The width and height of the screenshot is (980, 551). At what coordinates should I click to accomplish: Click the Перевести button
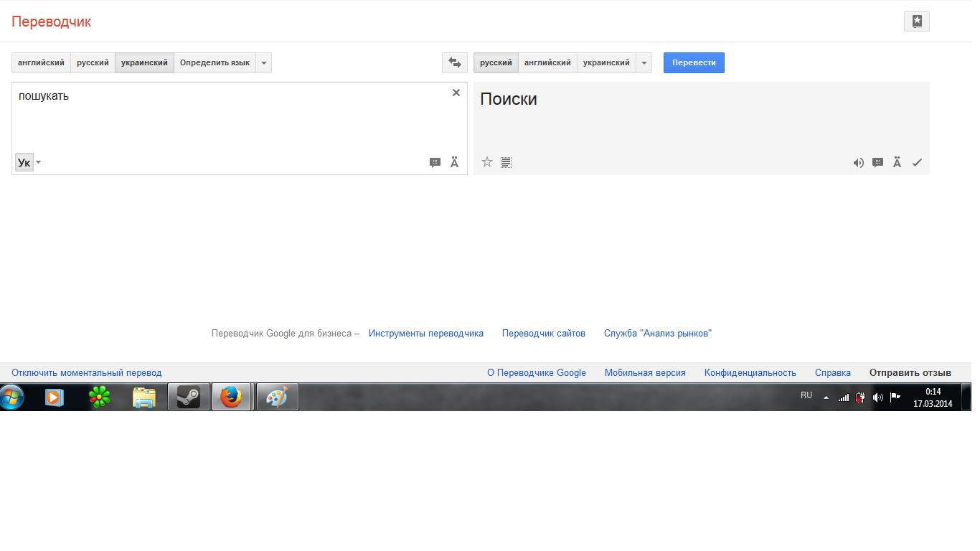(x=694, y=62)
